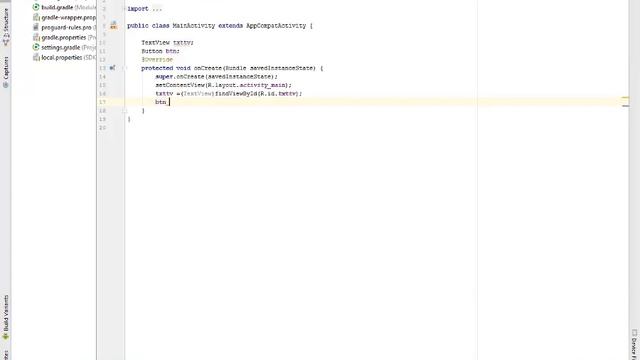640x360 pixels.
Task: Click the build.gradle file icon
Action: [x=36, y=7]
